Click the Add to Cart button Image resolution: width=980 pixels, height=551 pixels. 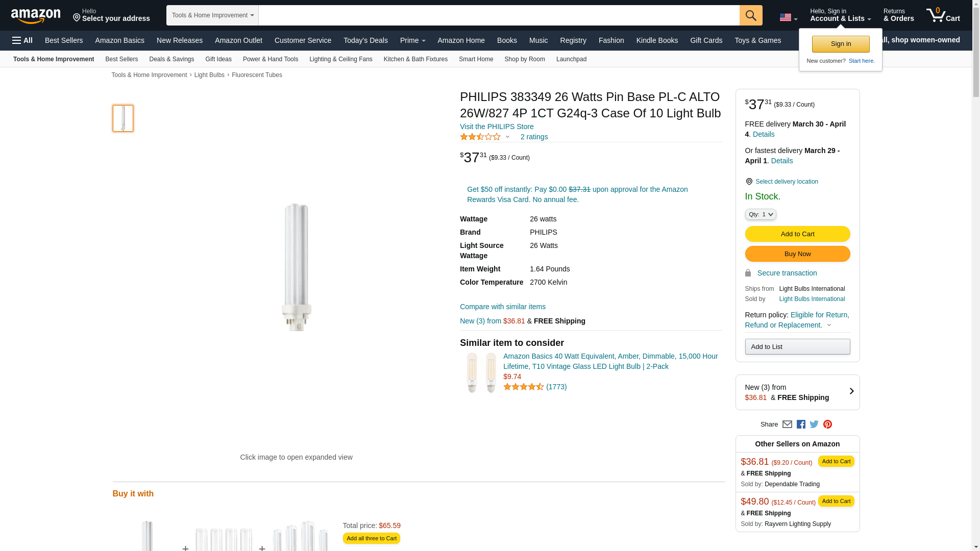pyautogui.click(x=797, y=234)
